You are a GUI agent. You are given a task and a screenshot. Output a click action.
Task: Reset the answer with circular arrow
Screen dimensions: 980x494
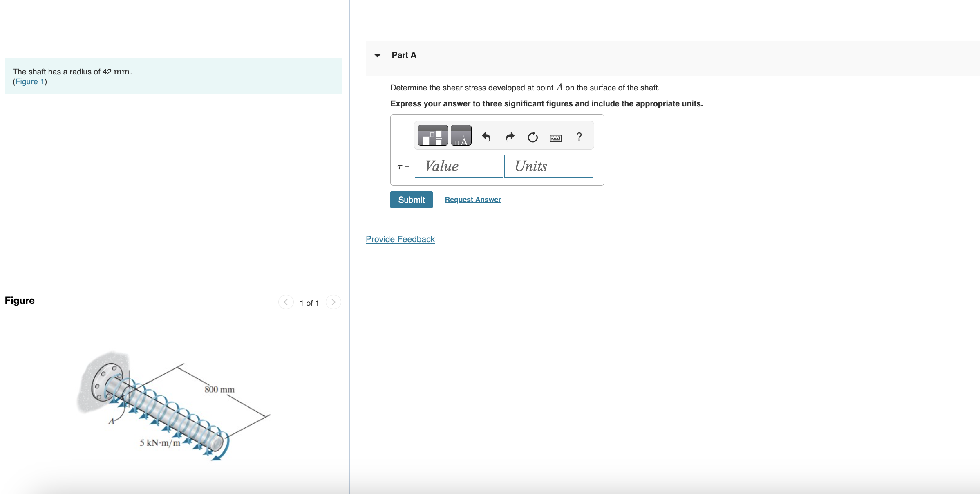[x=533, y=137]
